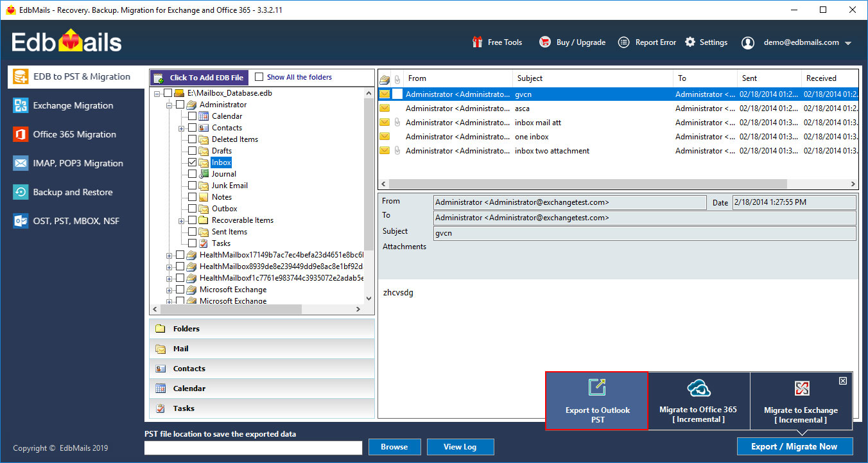Click the Free Tools gift icon
The image size is (868, 463).
point(476,42)
